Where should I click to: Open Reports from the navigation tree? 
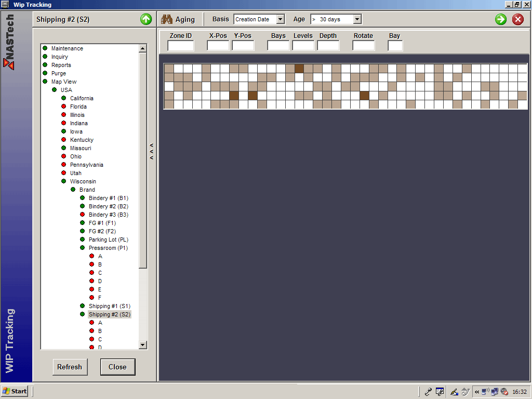click(61, 65)
